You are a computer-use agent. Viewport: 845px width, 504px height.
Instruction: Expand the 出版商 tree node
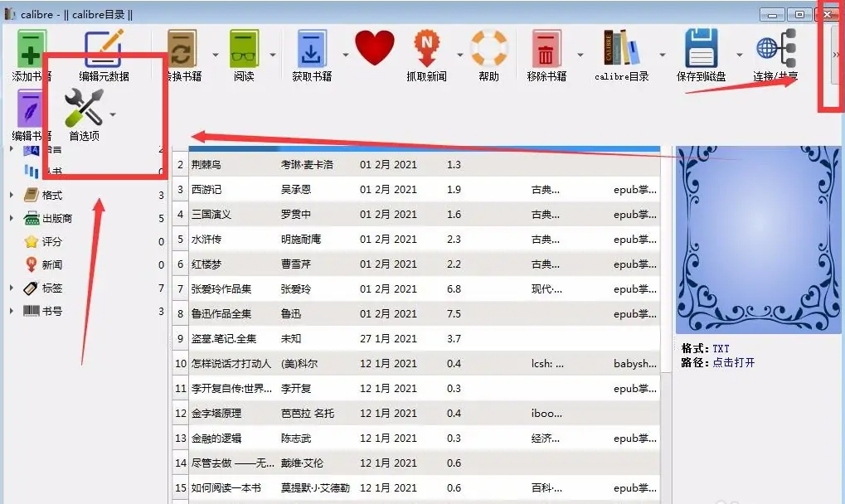tap(12, 218)
